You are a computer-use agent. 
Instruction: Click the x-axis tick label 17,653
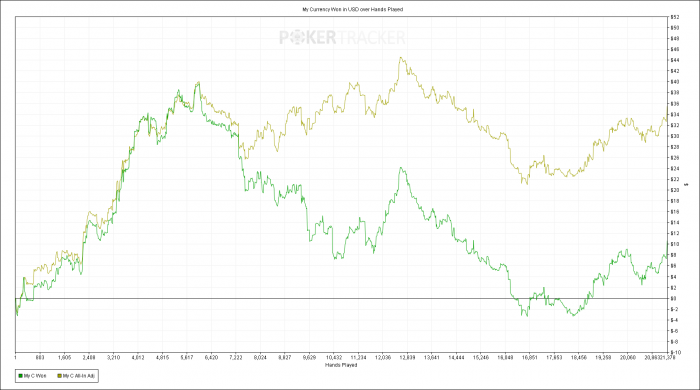[x=554, y=358]
